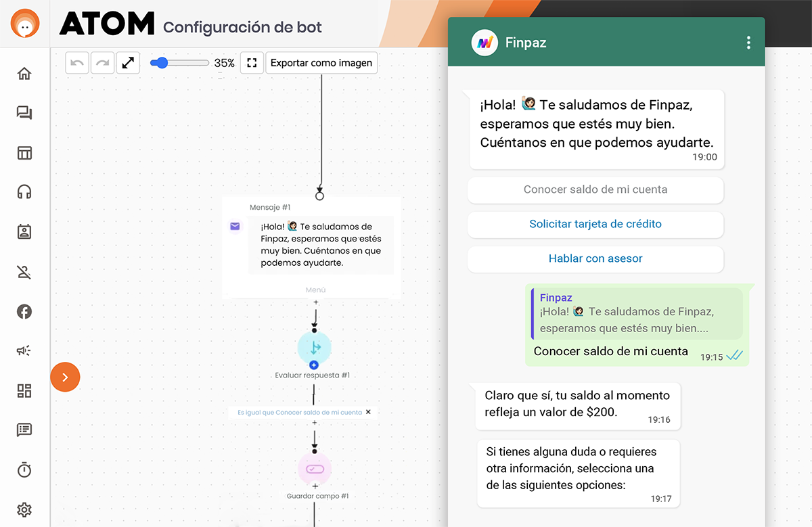
Task: Click the hollow circle connector above Mensaje
Action: [x=320, y=196]
